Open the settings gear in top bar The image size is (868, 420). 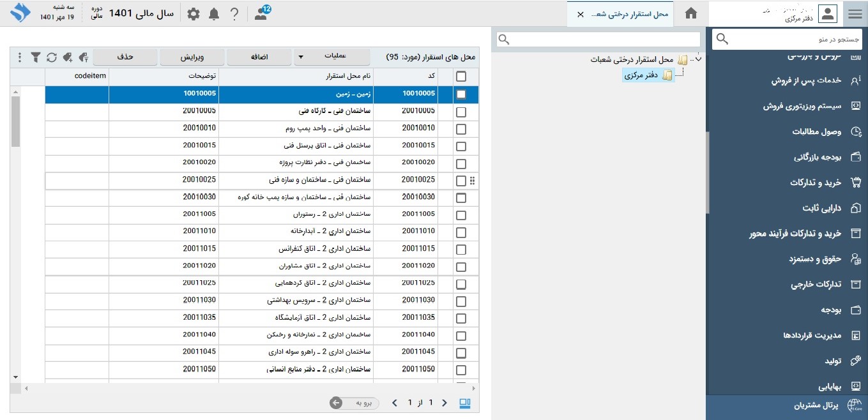[x=194, y=14]
